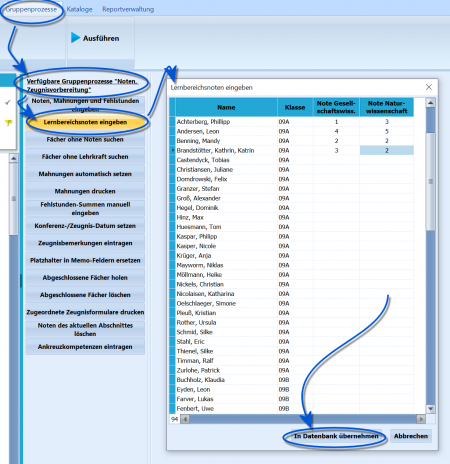The width and height of the screenshot is (450, 464).
Task: Select Mahnungen drucken process
Action: (85, 191)
